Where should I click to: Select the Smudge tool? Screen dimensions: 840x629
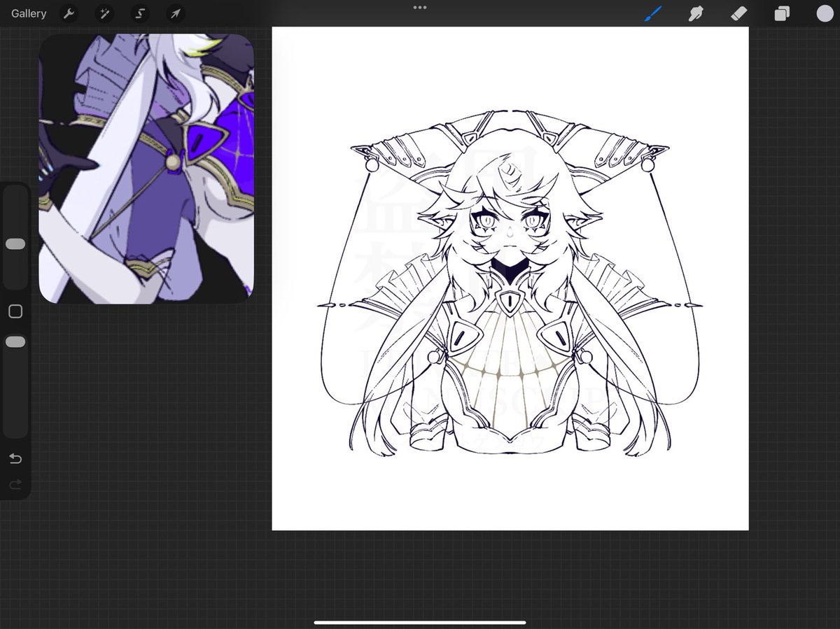696,13
